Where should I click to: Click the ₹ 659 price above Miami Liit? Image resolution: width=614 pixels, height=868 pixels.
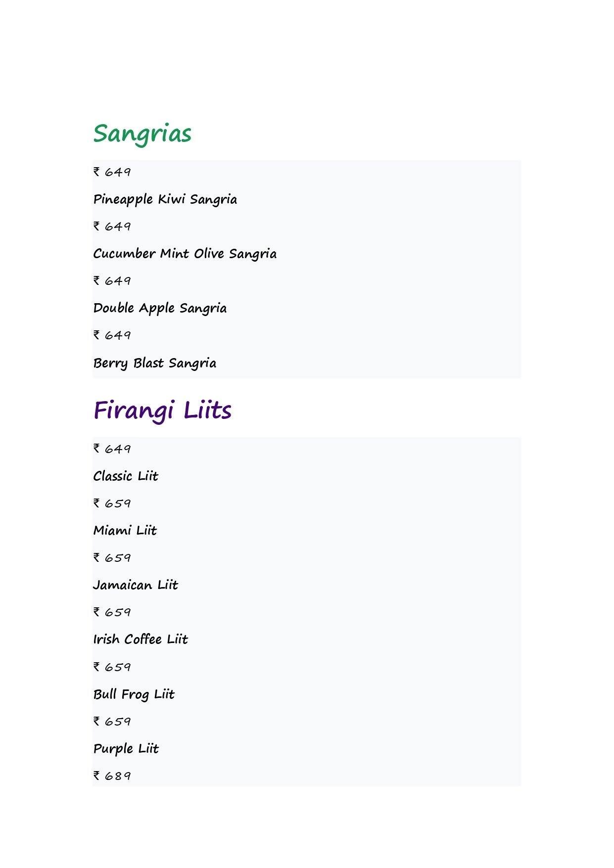112,503
